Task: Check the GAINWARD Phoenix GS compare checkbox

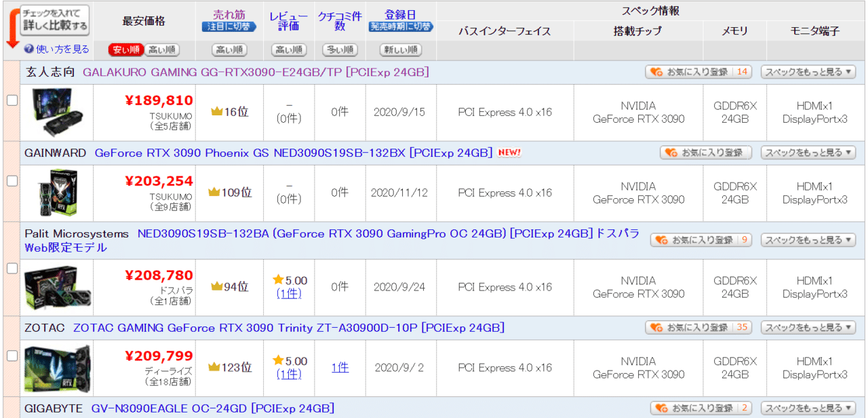Action: coord(12,181)
